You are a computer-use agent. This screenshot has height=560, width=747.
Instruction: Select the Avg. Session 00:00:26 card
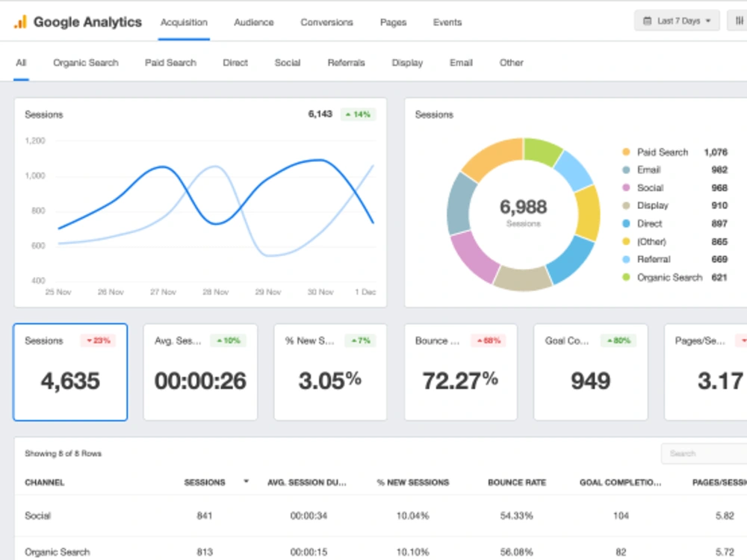pos(200,372)
